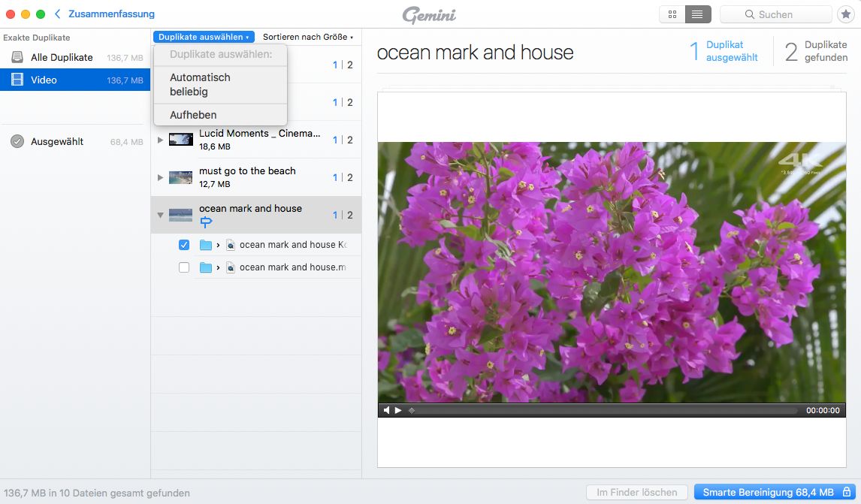Collapse the ocean mark and house group
The image size is (861, 504).
[160, 215]
